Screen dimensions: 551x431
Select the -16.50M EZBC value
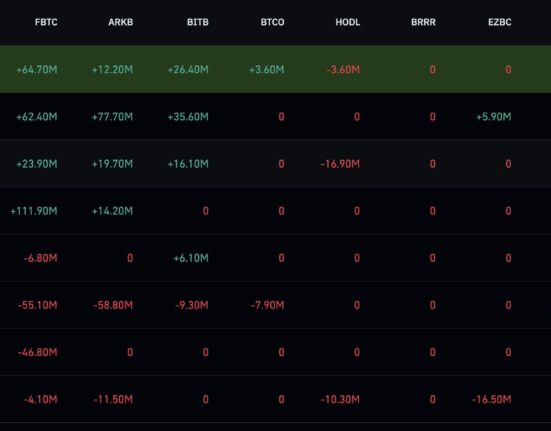pos(492,399)
